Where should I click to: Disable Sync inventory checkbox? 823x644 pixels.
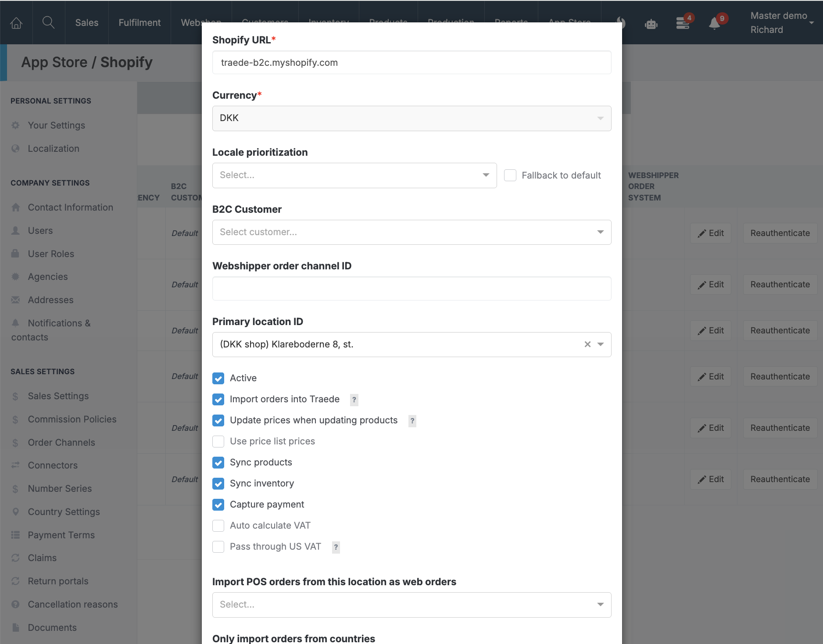tap(218, 483)
